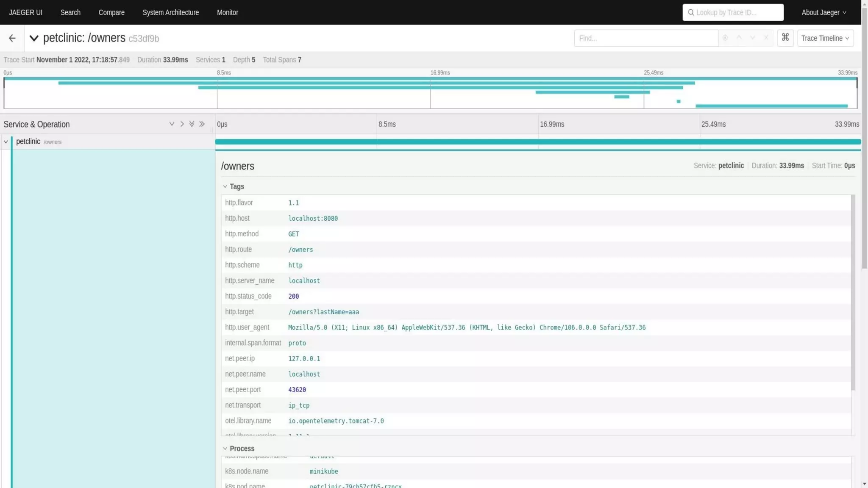Expand all spans double-chevron
This screenshot has width=868, height=488.
point(192,124)
